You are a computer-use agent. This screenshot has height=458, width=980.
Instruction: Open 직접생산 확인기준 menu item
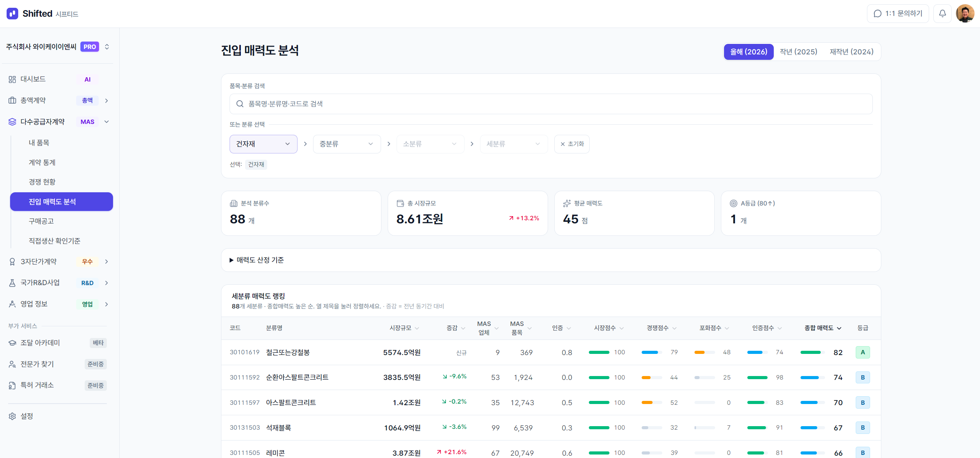(x=61, y=241)
